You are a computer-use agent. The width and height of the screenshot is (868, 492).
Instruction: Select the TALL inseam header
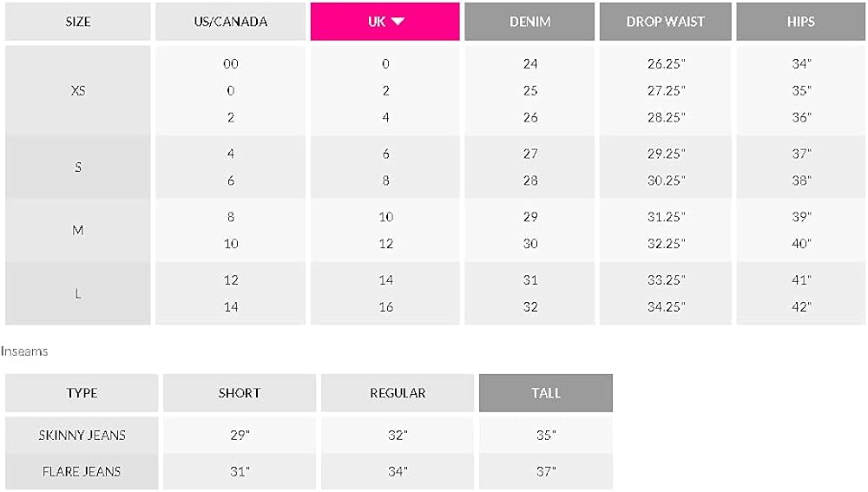546,393
